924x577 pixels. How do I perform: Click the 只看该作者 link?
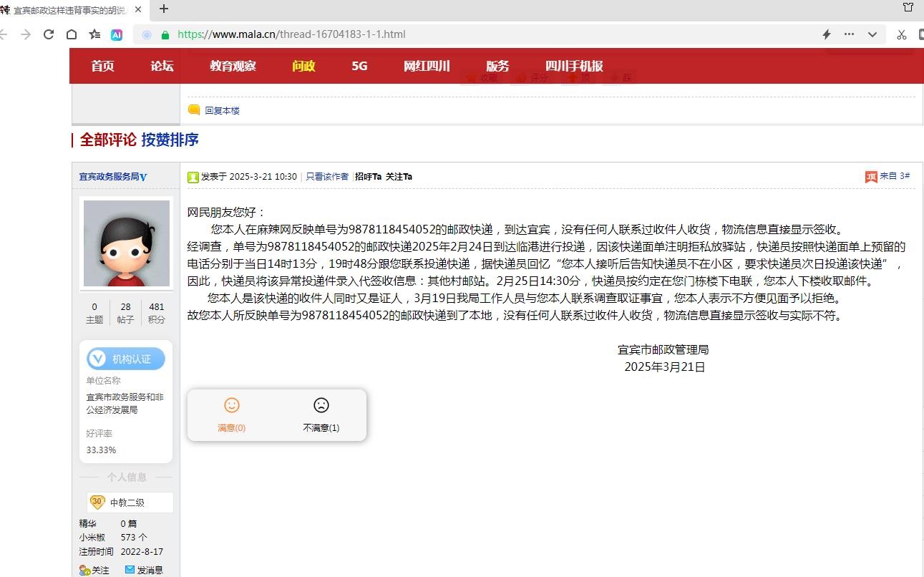click(x=327, y=177)
